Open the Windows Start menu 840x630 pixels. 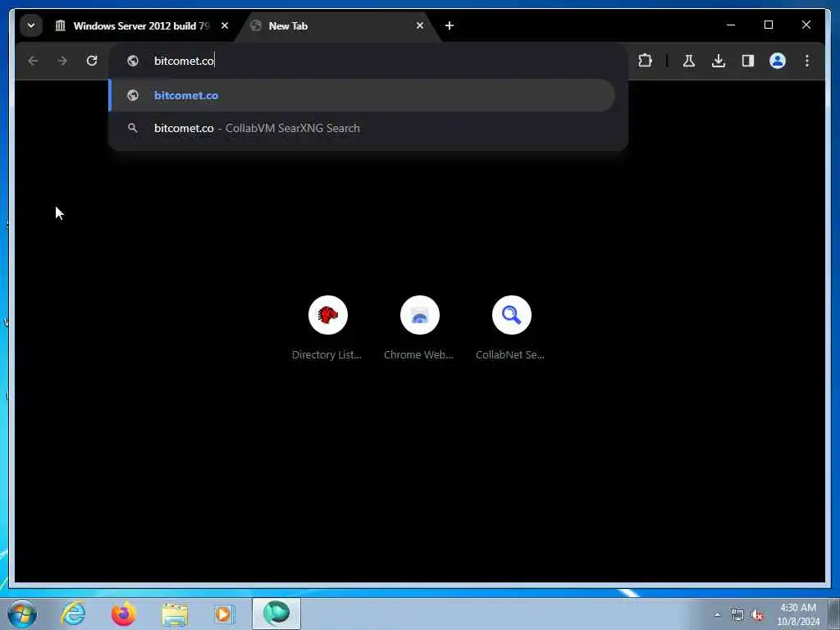(22, 614)
